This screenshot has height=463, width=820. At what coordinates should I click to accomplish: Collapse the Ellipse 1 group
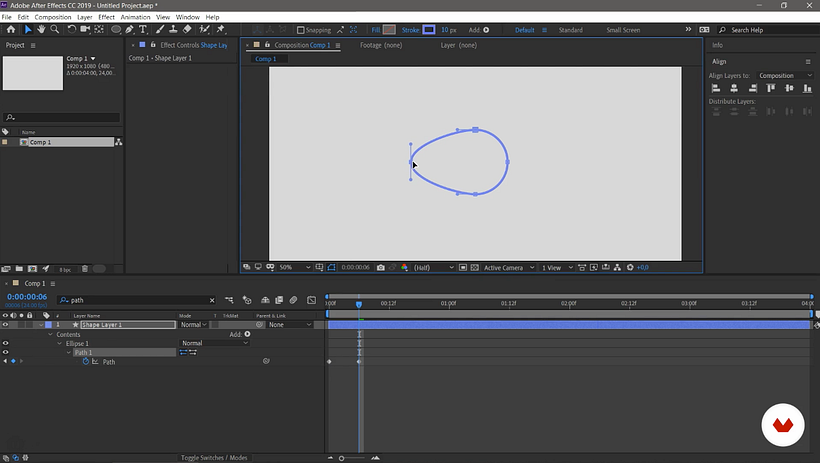60,344
